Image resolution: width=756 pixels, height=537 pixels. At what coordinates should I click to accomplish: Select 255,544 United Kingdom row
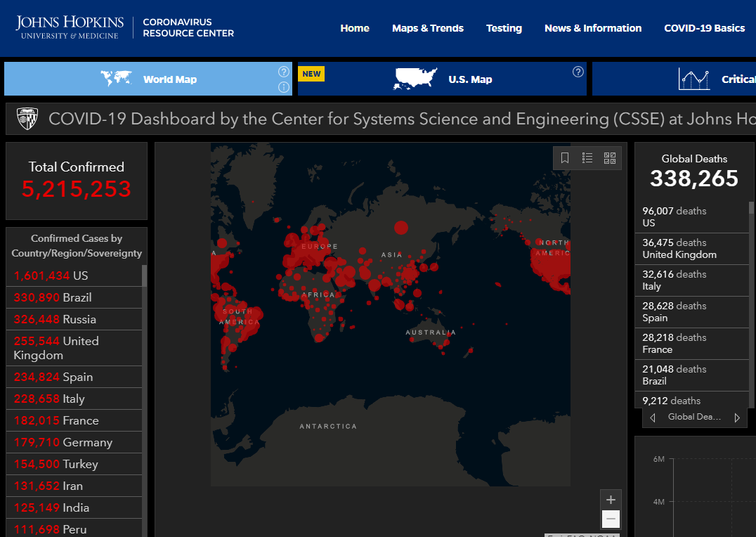pyautogui.click(x=74, y=348)
